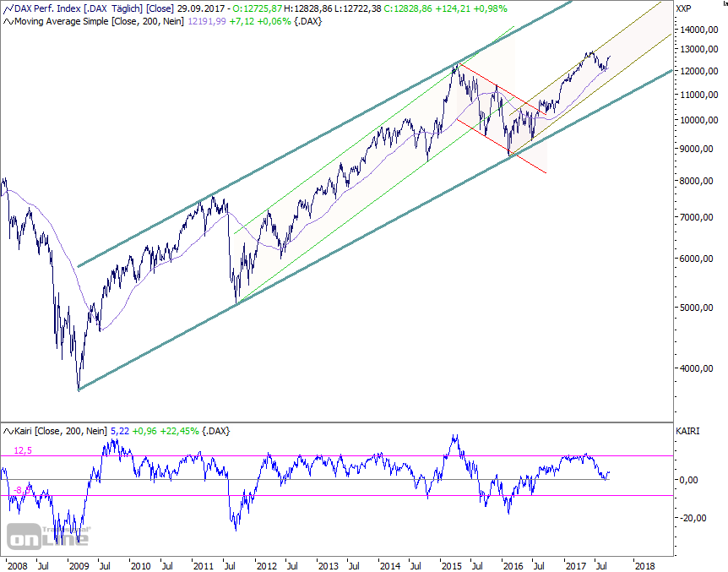Click the 2011 time axis label
The height and width of the screenshot is (572, 728).
click(203, 566)
